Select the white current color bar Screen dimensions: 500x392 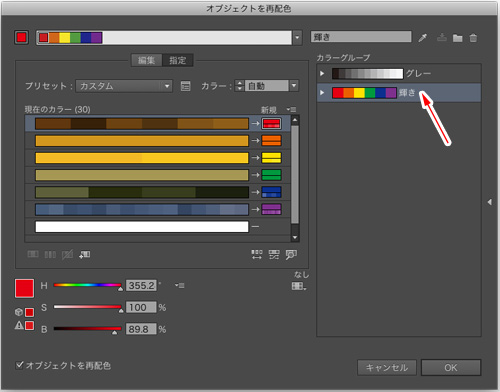142,227
